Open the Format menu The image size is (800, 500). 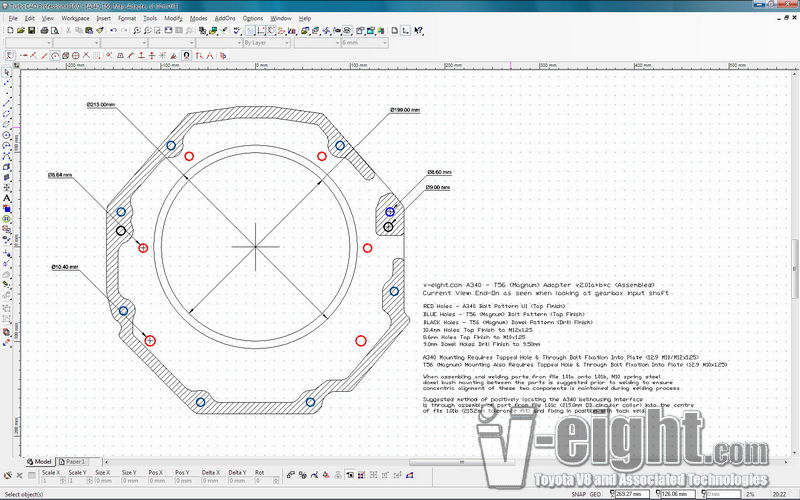127,18
